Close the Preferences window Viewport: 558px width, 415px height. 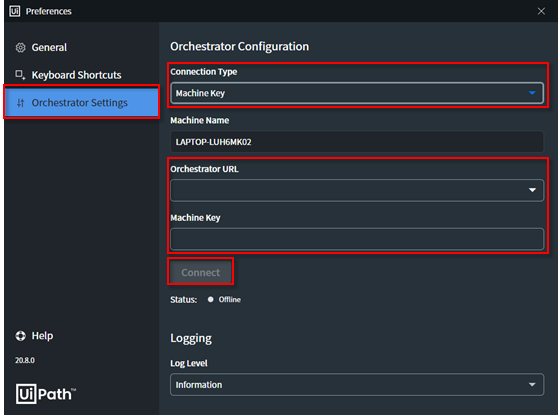point(541,11)
